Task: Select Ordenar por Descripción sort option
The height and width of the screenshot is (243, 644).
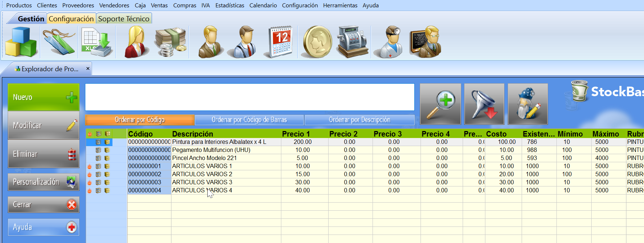Action: click(x=359, y=120)
